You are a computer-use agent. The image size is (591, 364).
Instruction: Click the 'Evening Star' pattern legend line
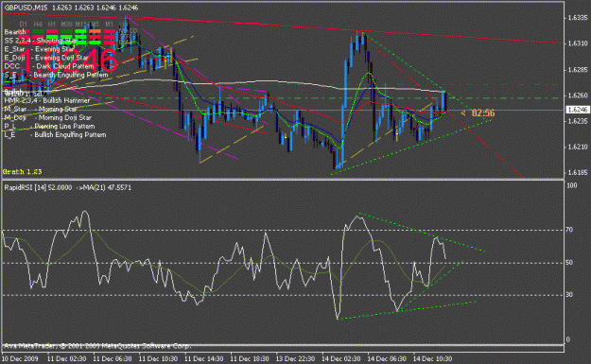click(39, 49)
